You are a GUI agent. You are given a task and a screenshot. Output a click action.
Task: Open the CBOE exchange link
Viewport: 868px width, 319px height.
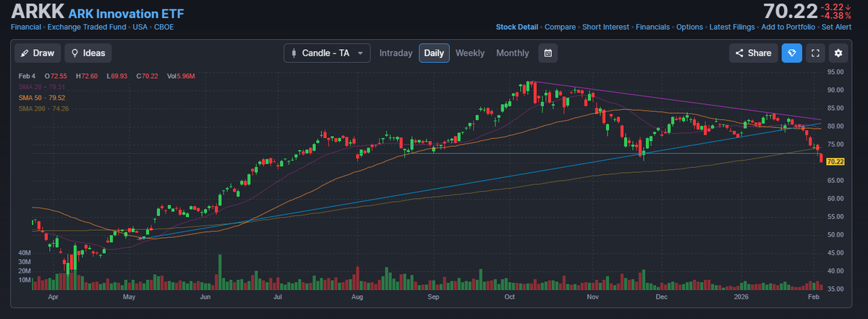[x=163, y=27]
